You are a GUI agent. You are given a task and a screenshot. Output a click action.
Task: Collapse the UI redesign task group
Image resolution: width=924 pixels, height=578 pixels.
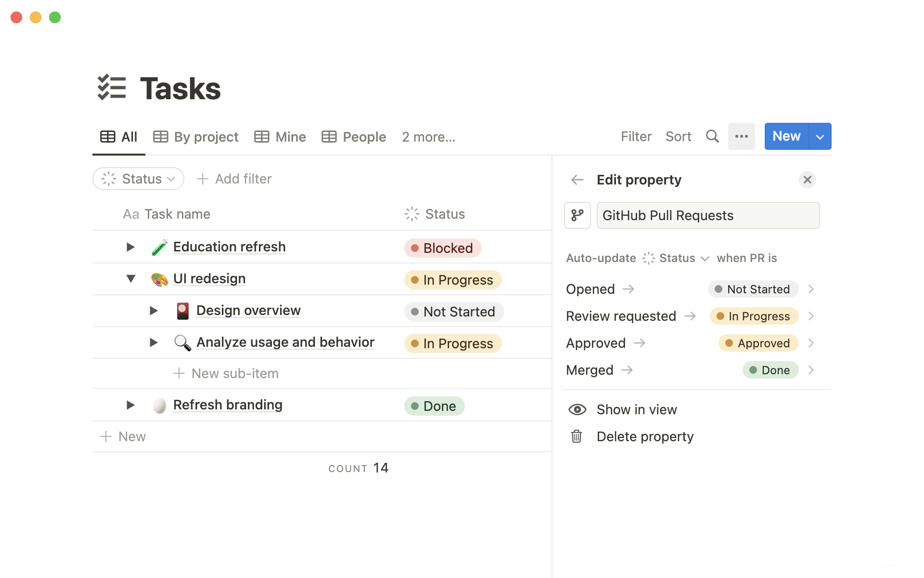tap(131, 277)
